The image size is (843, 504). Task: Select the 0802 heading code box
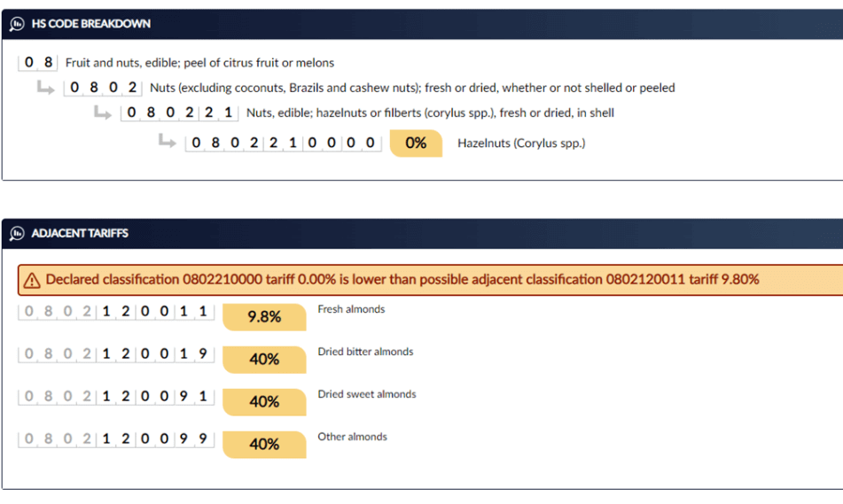click(x=103, y=88)
